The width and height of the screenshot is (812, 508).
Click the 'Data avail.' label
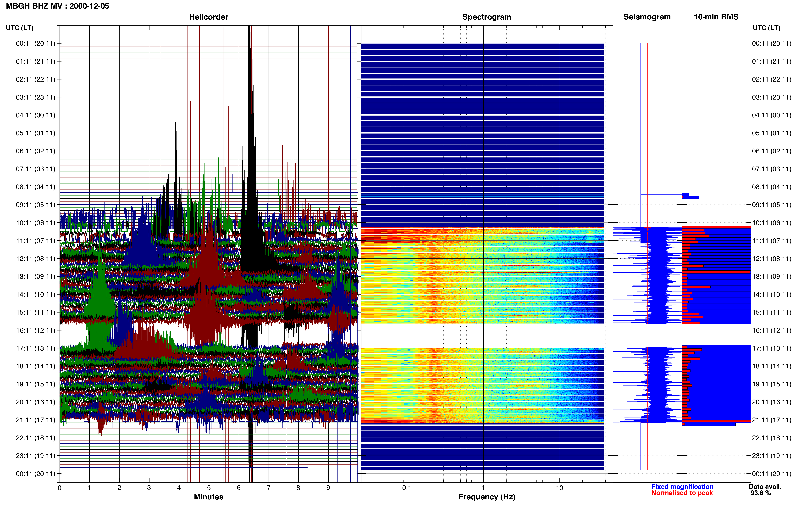click(x=765, y=487)
